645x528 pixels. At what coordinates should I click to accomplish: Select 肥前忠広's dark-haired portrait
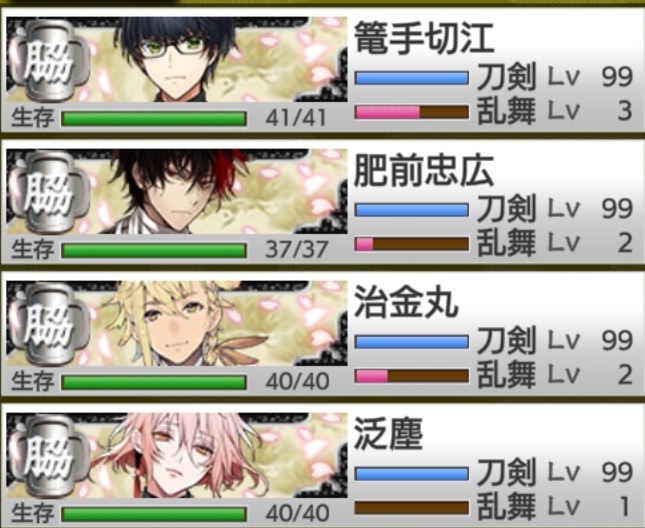(177, 192)
